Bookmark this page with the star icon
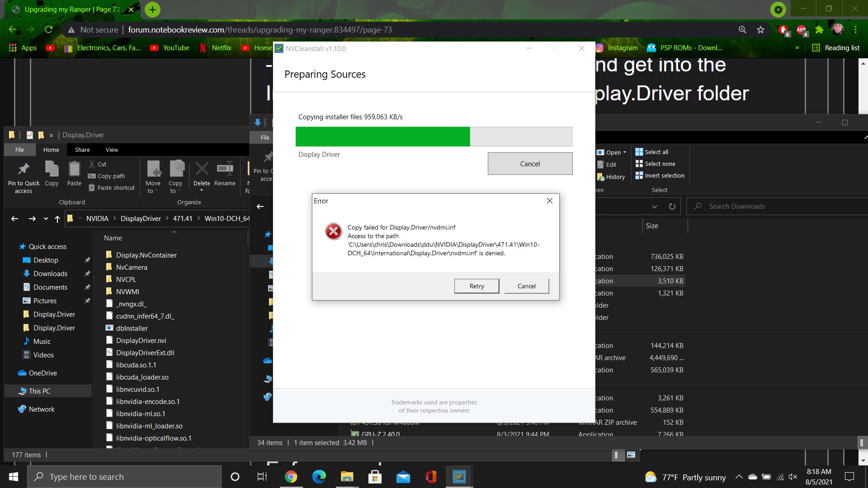 760,30
